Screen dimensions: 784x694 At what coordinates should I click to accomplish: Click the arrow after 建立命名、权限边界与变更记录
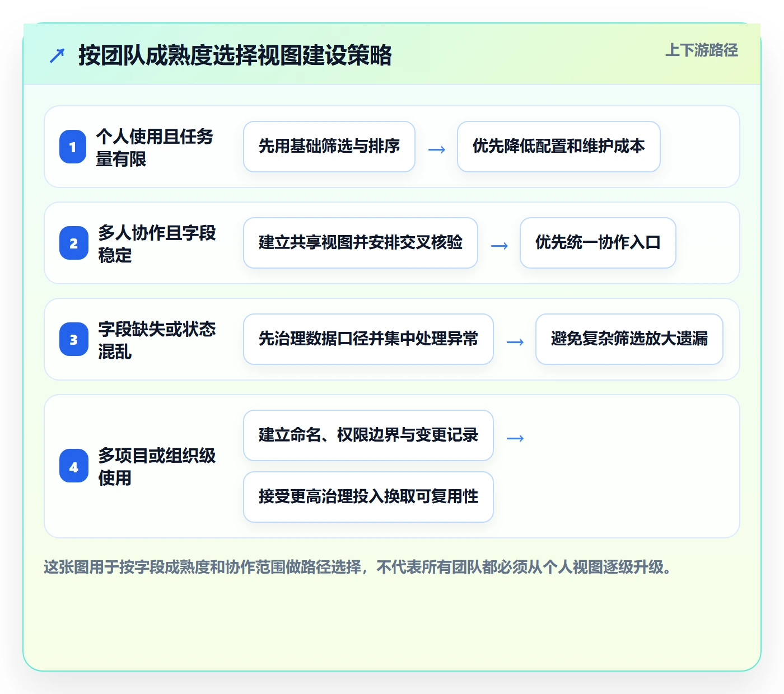[515, 438]
